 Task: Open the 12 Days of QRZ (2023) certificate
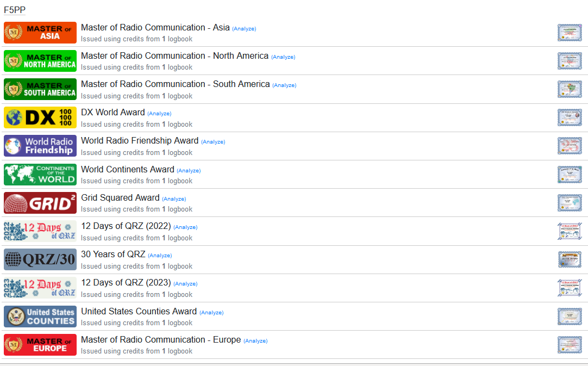click(x=569, y=288)
